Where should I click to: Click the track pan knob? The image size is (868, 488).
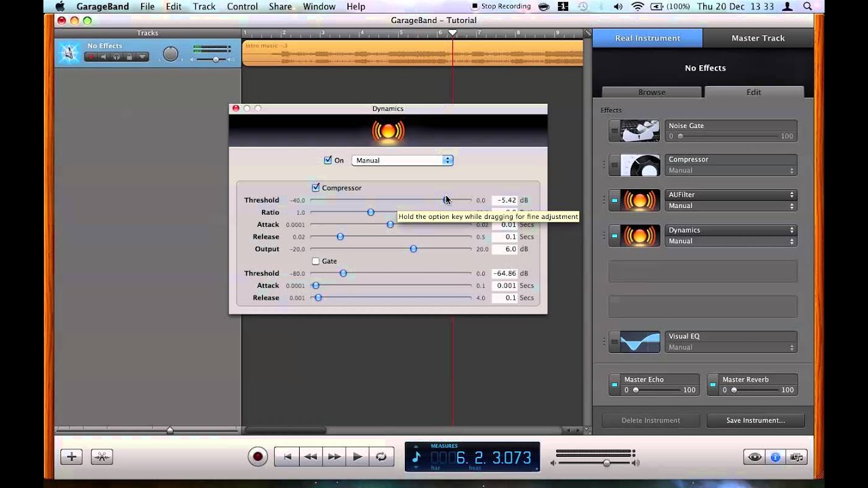pyautogui.click(x=171, y=54)
